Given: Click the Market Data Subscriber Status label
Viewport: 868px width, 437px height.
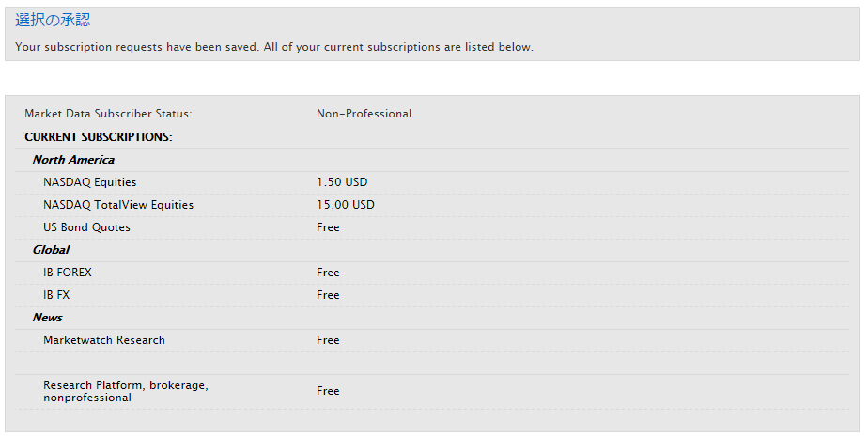Looking at the screenshot, I should 109,114.
